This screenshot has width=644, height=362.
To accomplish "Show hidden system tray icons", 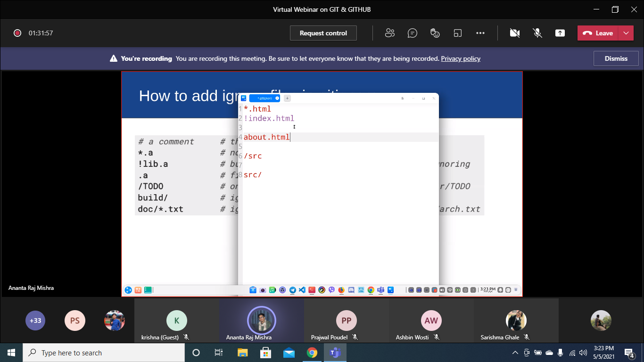I will coord(515,353).
